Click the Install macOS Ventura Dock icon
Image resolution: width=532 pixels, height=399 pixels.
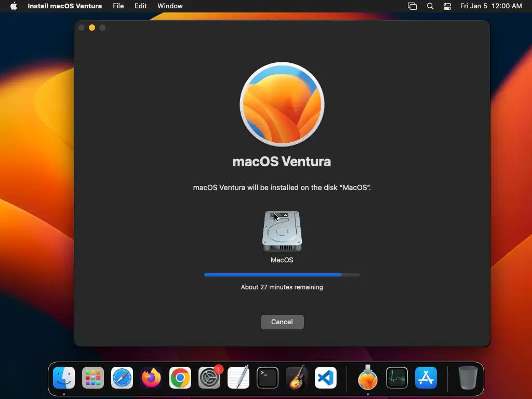point(368,377)
